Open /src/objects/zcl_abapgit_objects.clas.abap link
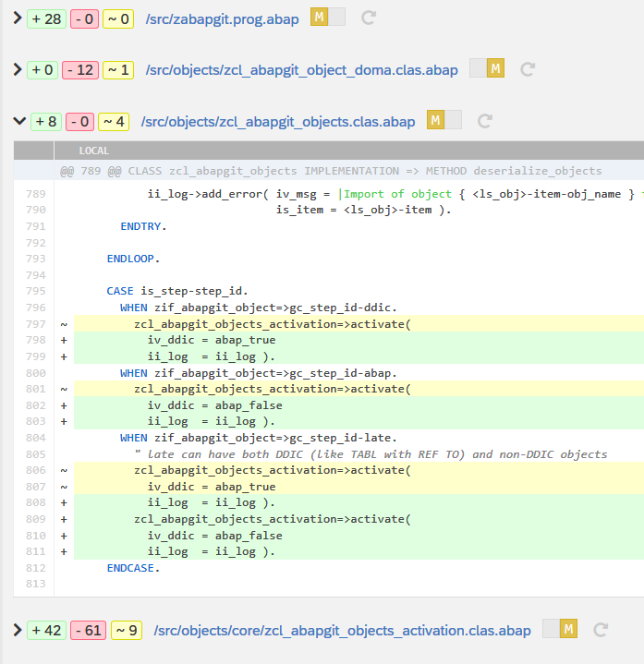 (278, 122)
